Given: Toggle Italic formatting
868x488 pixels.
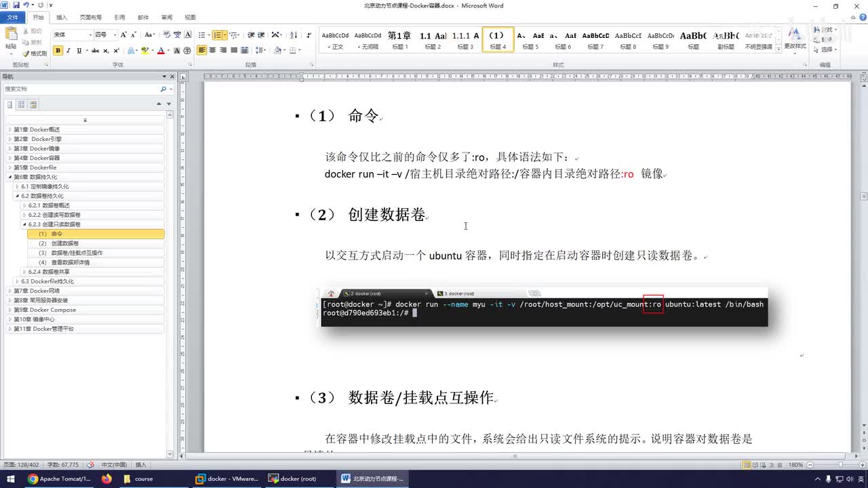Looking at the screenshot, I should tap(68, 51).
